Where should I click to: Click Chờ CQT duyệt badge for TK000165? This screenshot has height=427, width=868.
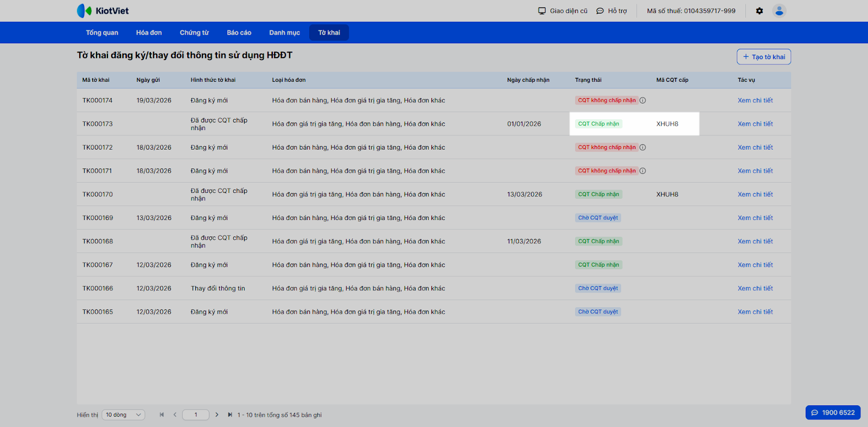598,312
